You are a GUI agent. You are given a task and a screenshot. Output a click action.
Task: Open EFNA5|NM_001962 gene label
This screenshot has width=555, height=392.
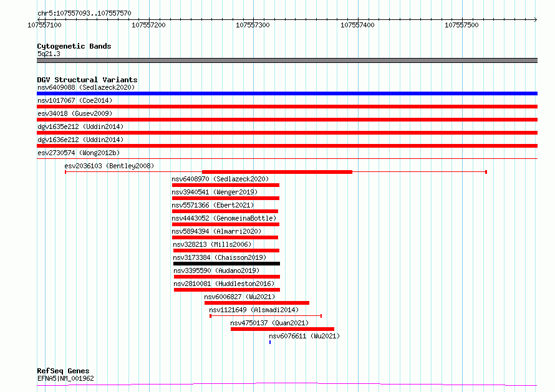click(65, 378)
